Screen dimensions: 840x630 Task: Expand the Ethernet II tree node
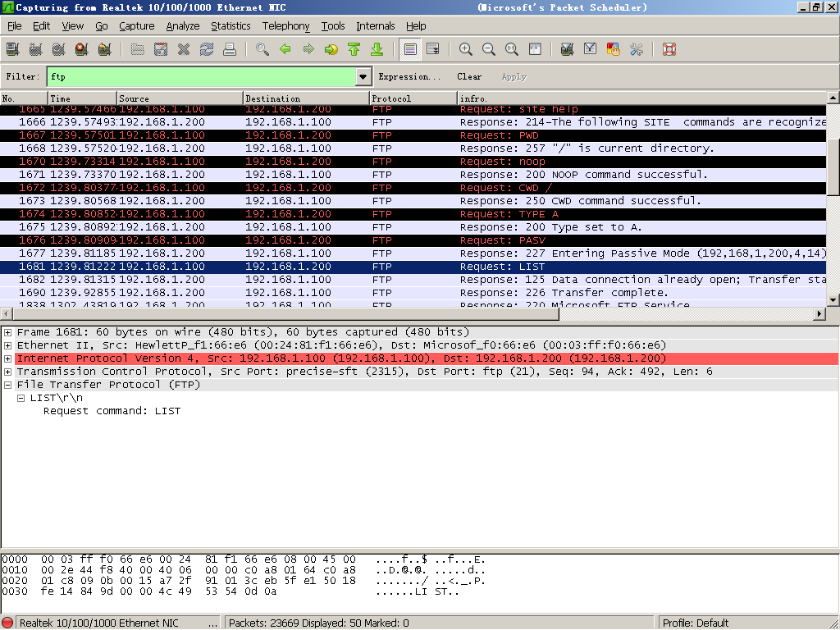(8, 345)
